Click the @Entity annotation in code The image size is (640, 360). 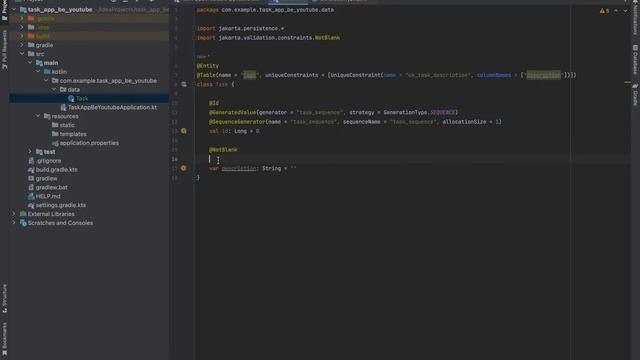(208, 66)
